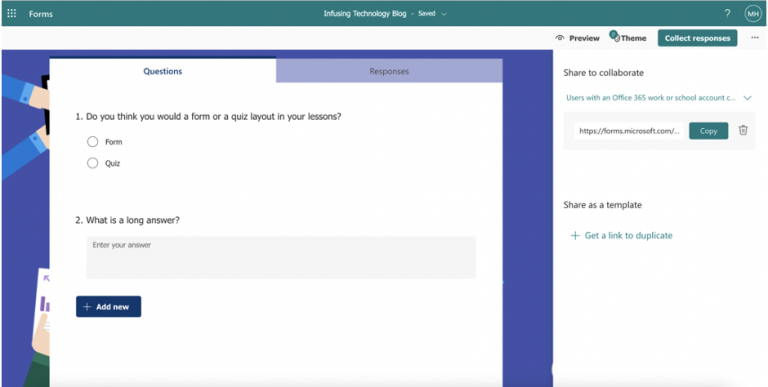Select the Form radio option
Screen dimensions: 768x387
click(x=93, y=142)
